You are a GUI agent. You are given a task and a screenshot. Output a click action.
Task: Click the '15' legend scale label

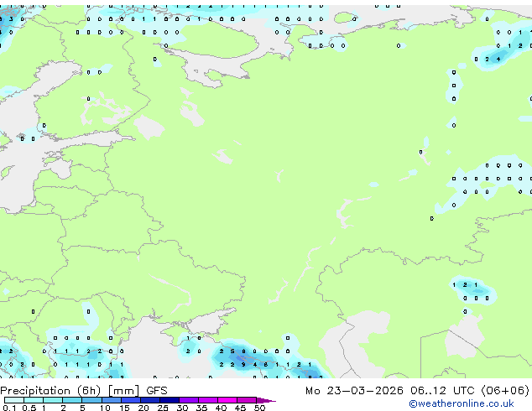pyautogui.click(x=124, y=408)
